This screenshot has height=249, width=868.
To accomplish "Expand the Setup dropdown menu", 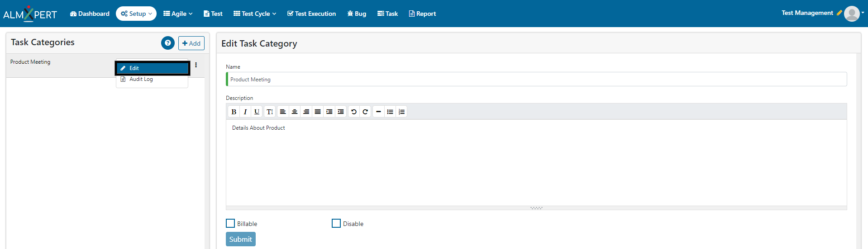I will [136, 14].
